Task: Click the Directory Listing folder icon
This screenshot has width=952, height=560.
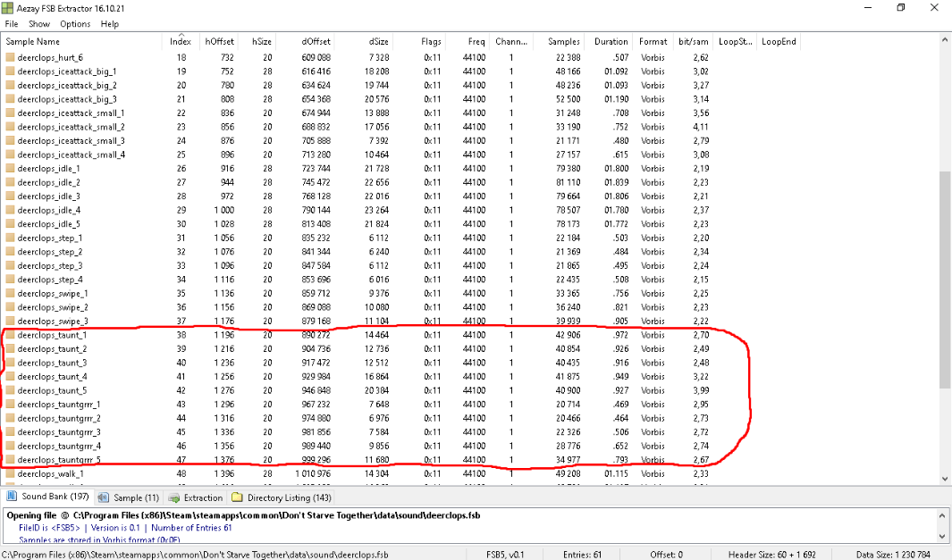Action: pyautogui.click(x=237, y=497)
